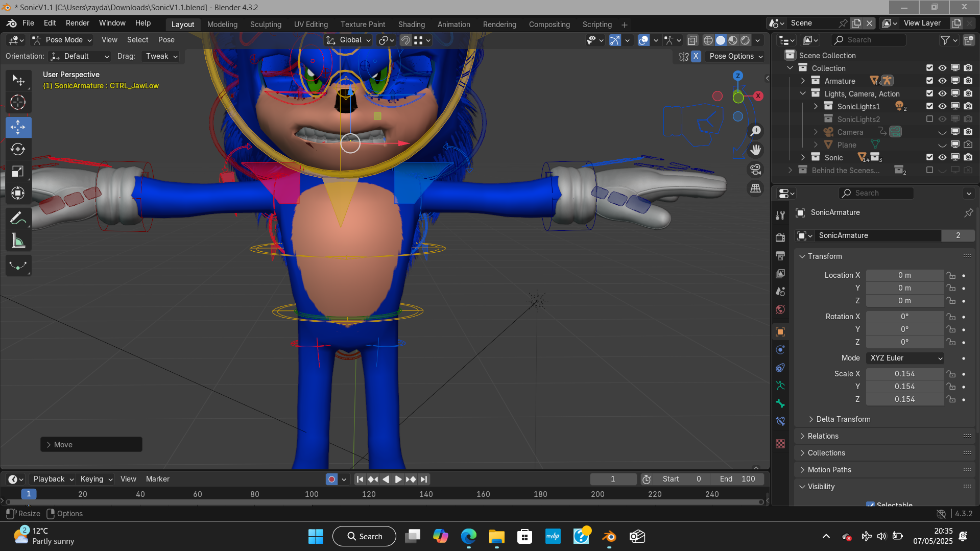Switch to the Animation workspace tab

click(453, 25)
